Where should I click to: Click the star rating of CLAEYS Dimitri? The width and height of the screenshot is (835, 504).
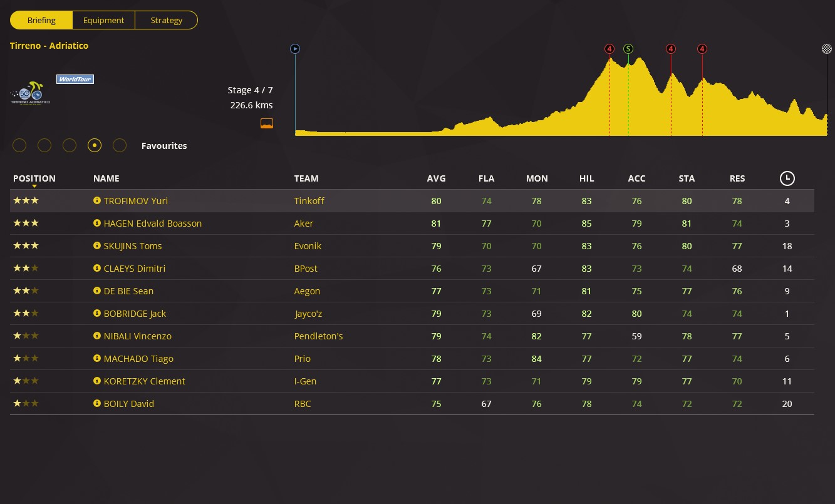pyautogui.click(x=26, y=269)
